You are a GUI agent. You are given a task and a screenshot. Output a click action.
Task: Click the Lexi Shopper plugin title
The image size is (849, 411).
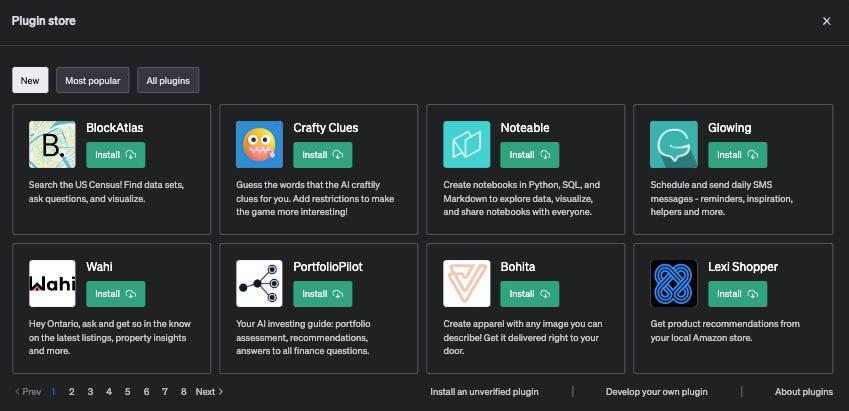[743, 267]
